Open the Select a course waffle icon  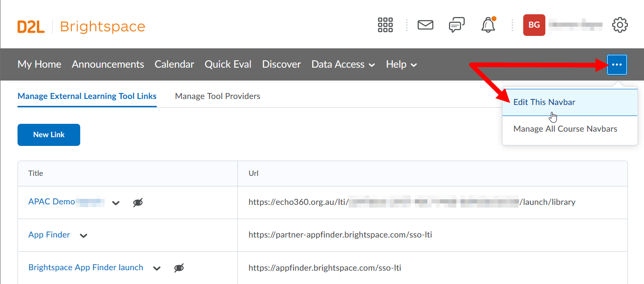click(x=385, y=25)
